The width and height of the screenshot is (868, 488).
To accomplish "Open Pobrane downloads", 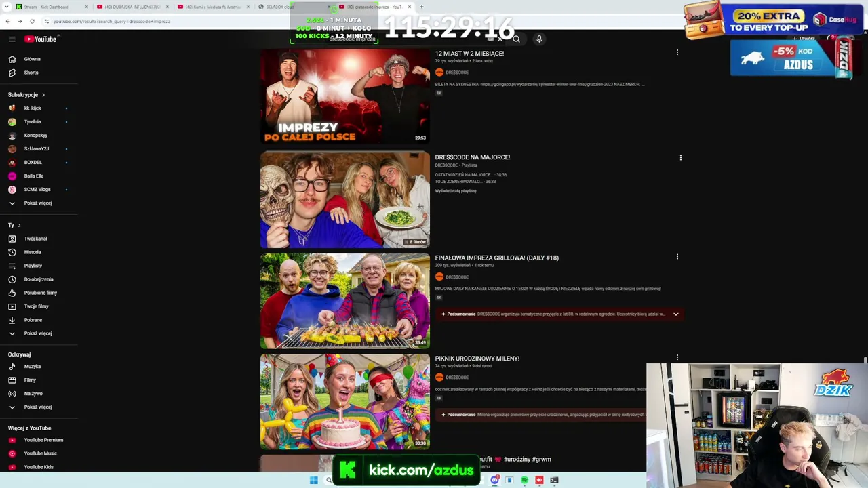I will point(33,320).
